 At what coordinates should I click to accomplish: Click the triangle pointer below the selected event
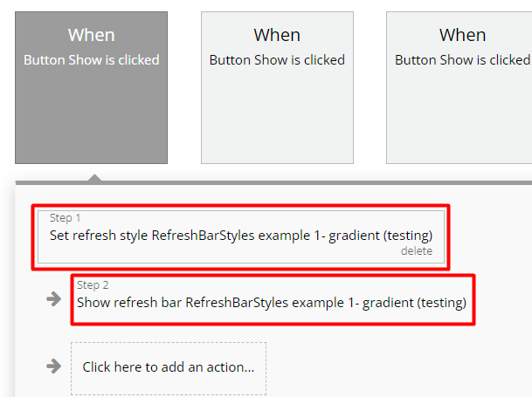click(x=94, y=177)
